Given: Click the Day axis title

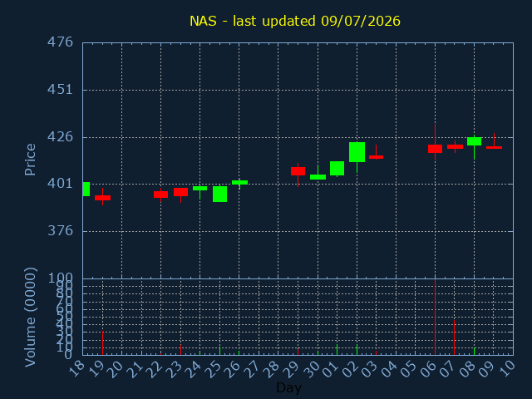Looking at the screenshot, I should (288, 387).
